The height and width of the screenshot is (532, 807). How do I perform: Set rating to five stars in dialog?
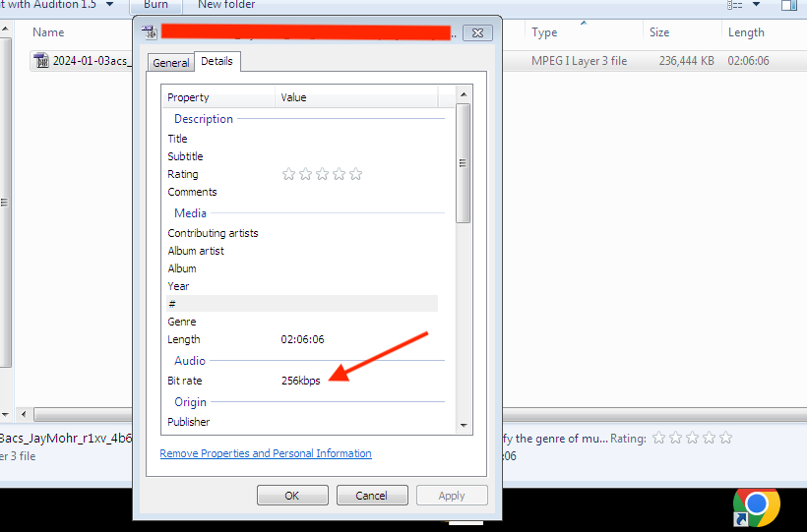tap(355, 174)
